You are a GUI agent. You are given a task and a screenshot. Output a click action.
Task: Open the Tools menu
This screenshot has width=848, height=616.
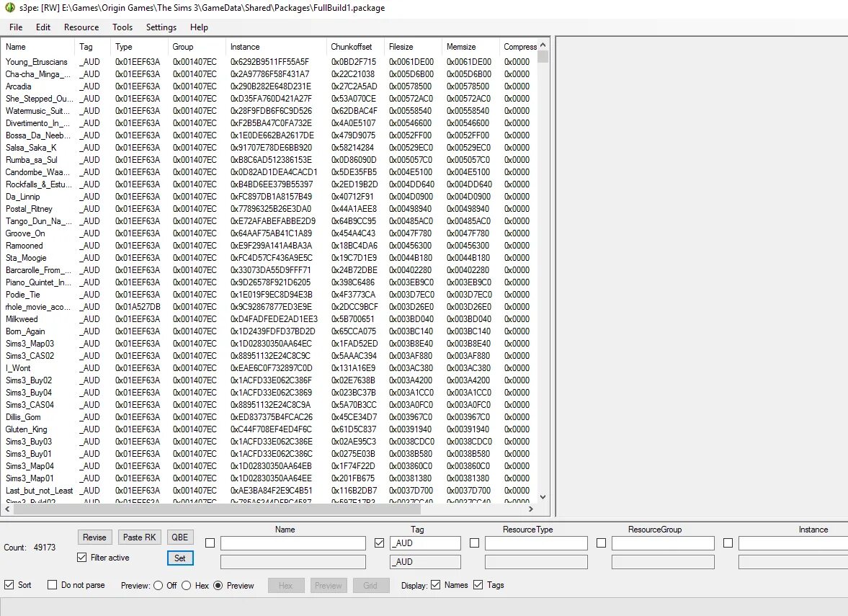point(122,27)
